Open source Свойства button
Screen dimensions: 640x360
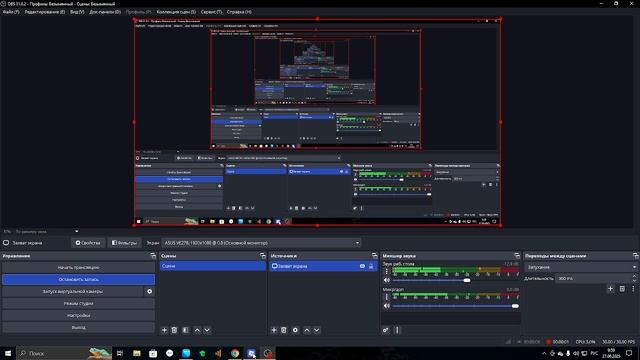pyautogui.click(x=88, y=243)
